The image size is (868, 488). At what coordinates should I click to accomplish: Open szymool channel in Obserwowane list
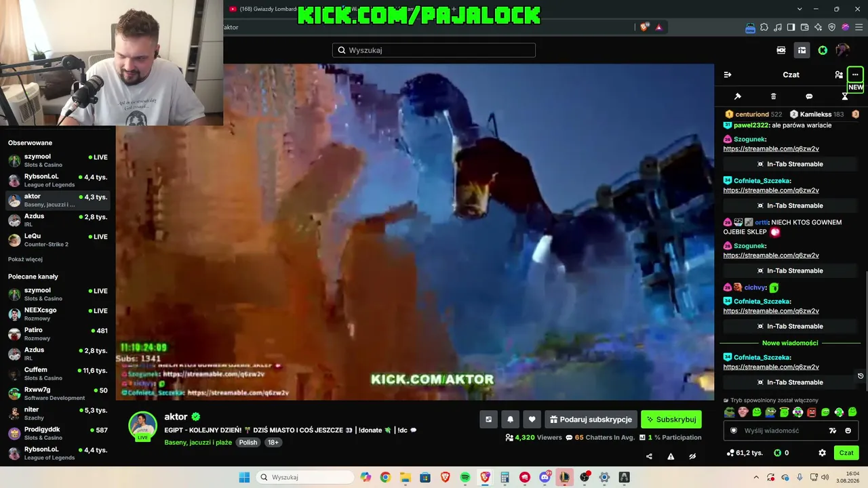(58, 160)
